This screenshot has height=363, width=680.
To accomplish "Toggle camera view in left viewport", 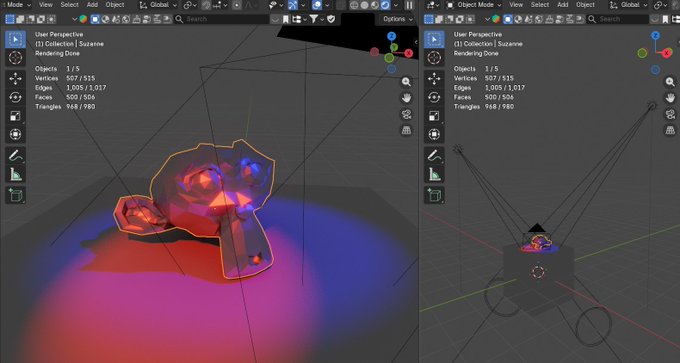I will tap(406, 114).
